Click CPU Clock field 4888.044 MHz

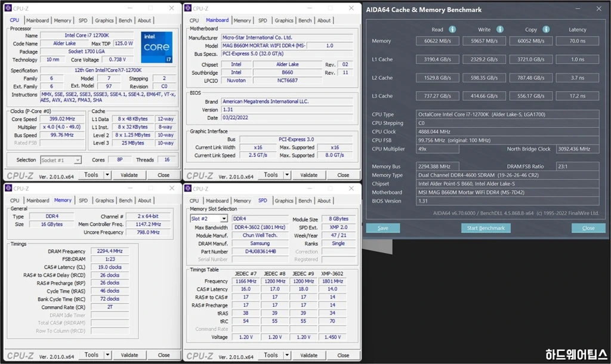click(507, 132)
